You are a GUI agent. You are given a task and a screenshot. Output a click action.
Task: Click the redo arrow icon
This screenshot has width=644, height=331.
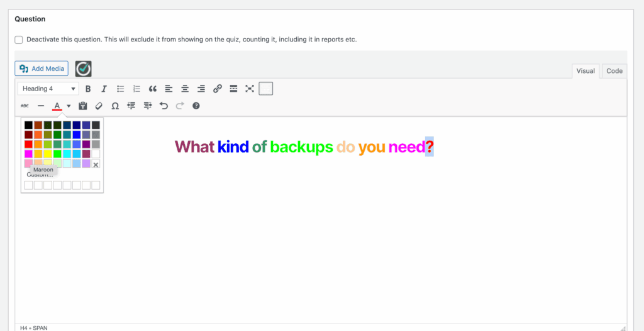[x=180, y=106]
